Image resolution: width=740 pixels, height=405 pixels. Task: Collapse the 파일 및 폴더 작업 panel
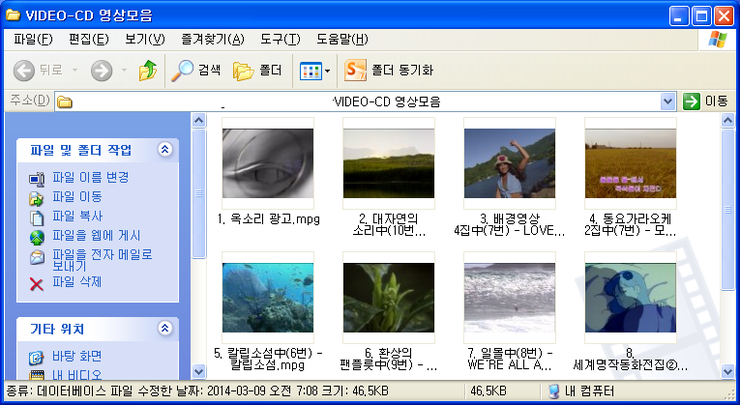(165, 150)
